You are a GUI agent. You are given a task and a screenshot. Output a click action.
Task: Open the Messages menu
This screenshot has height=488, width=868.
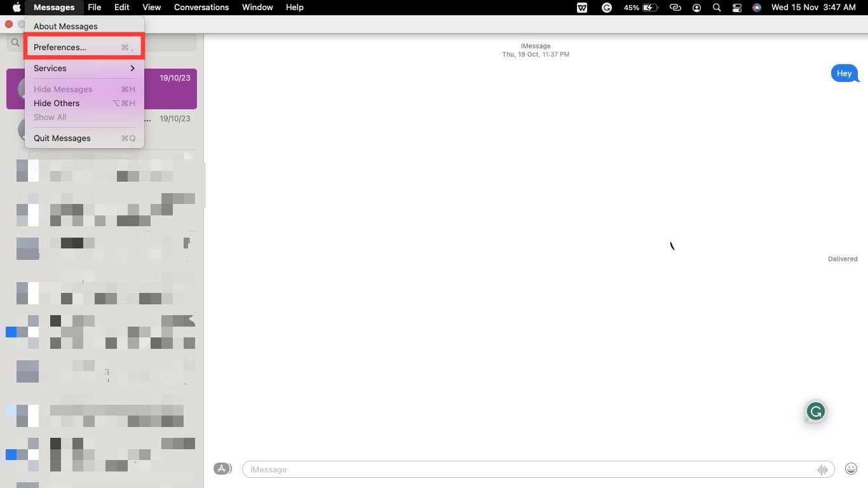(54, 8)
